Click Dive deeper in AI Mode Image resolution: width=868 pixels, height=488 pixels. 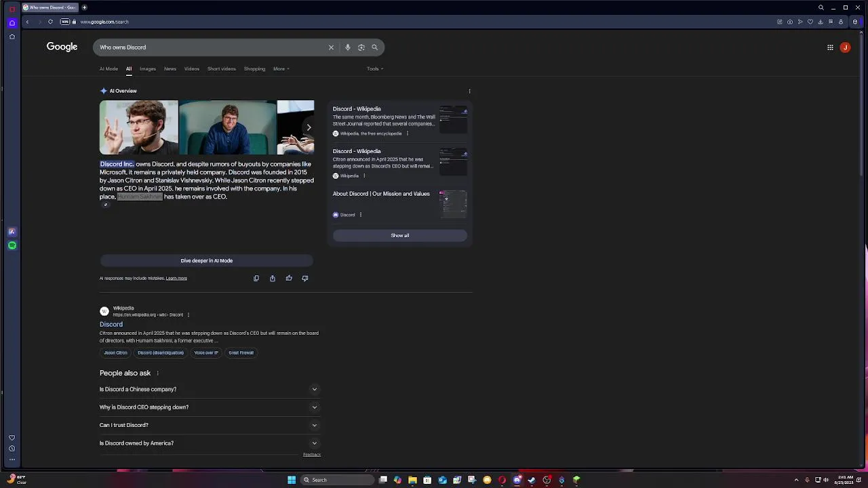pyautogui.click(x=207, y=260)
